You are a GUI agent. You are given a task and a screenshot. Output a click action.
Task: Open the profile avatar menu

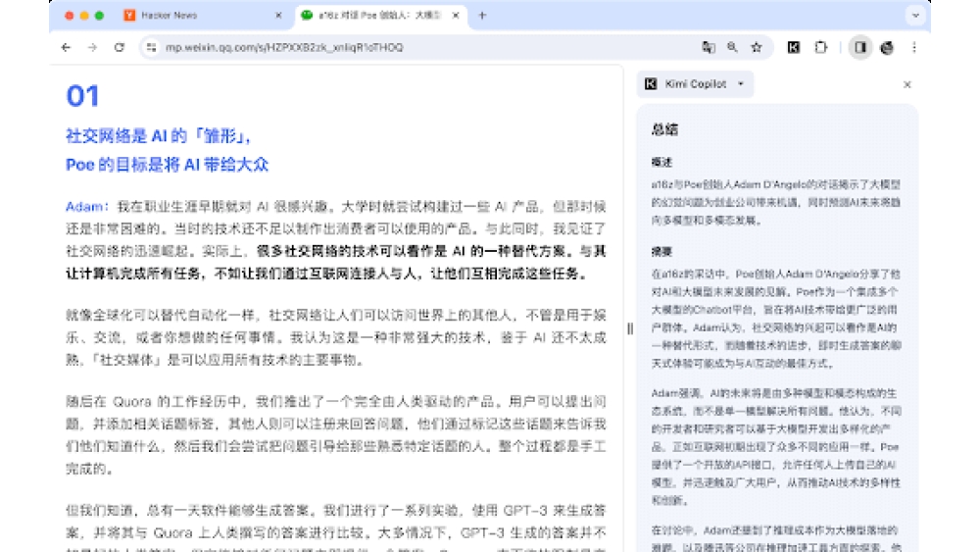coord(887,47)
